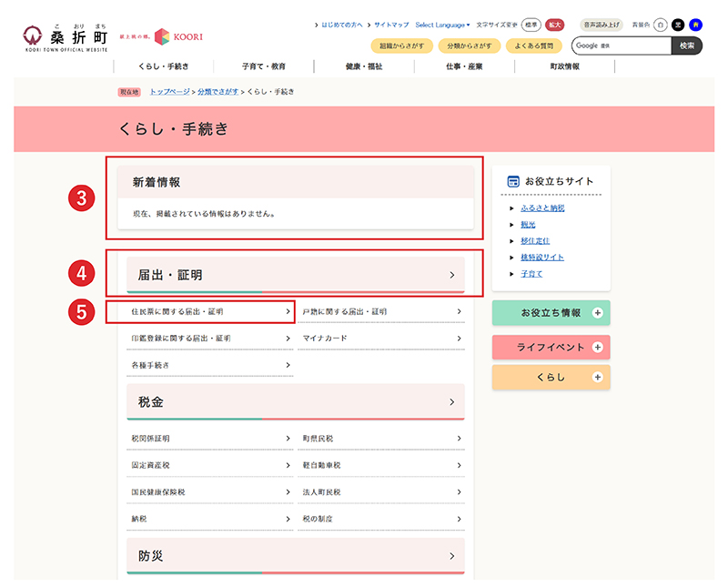This screenshot has width=728, height=587.
Task: Open the Select Language dropdown
Action: tap(440, 24)
